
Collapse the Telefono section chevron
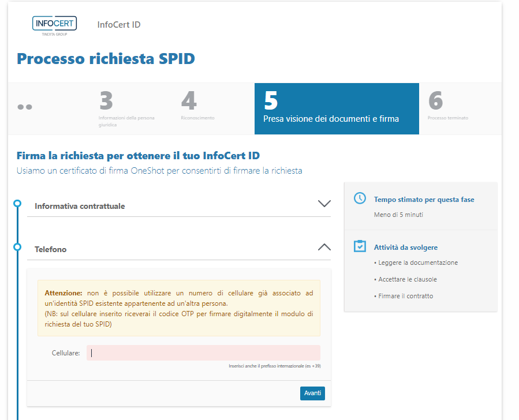324,247
